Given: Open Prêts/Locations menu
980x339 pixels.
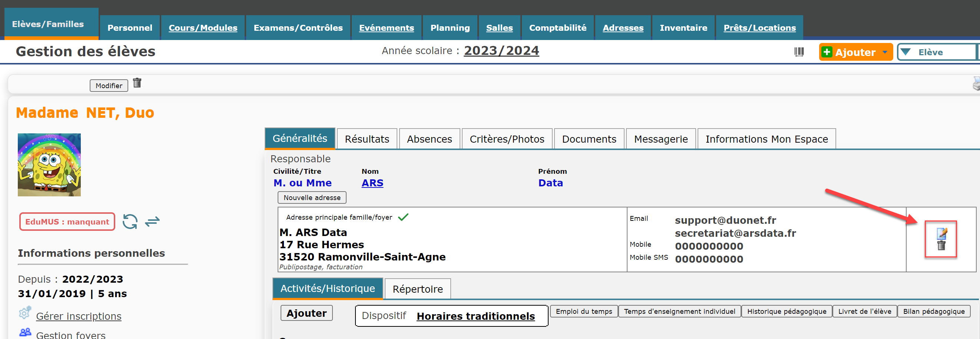Looking at the screenshot, I should tap(759, 27).
